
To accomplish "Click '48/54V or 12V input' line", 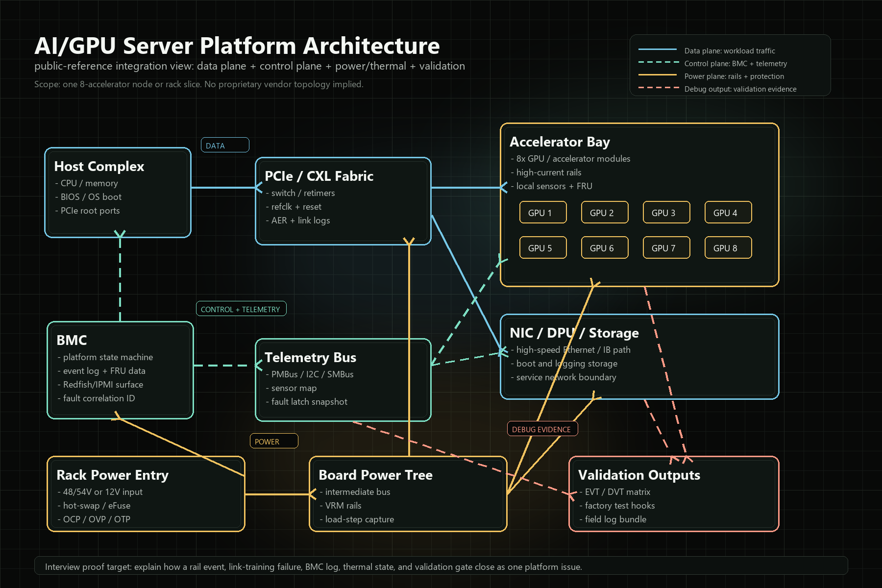I will pyautogui.click(x=100, y=492).
